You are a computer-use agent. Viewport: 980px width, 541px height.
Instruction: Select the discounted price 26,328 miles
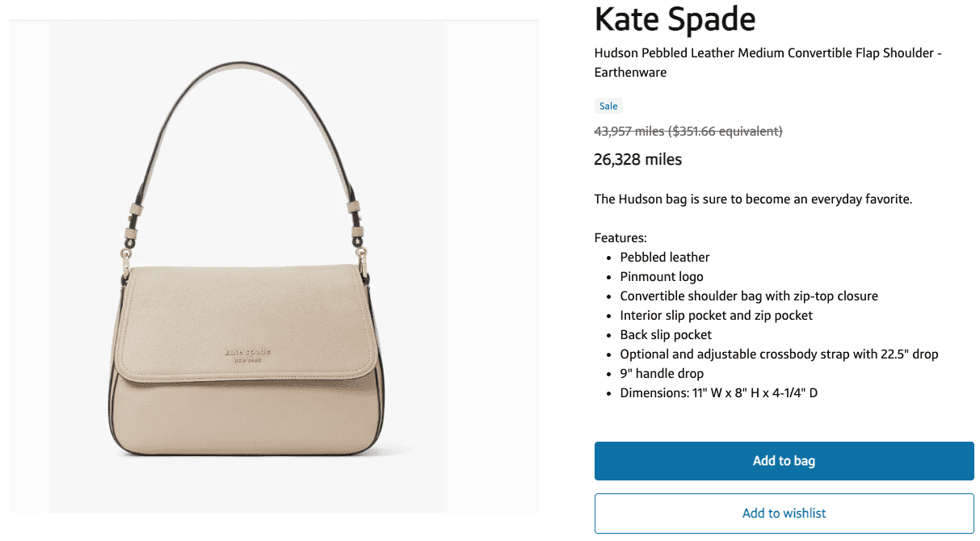[637, 159]
